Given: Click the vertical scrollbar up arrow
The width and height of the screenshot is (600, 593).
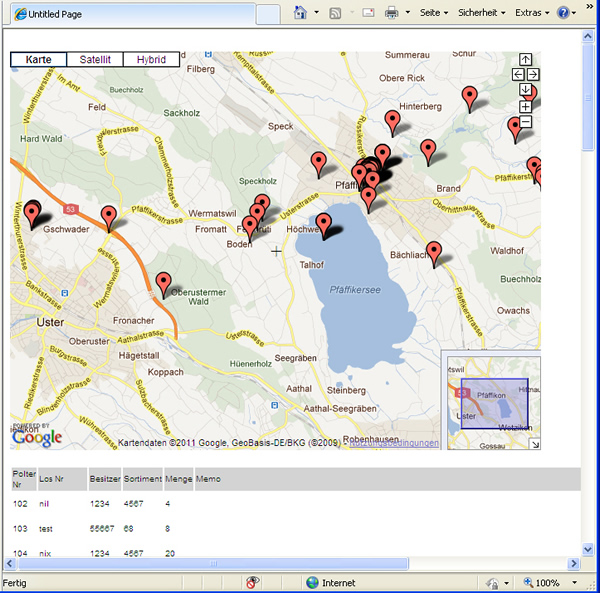Looking at the screenshot, I should click(x=588, y=36).
